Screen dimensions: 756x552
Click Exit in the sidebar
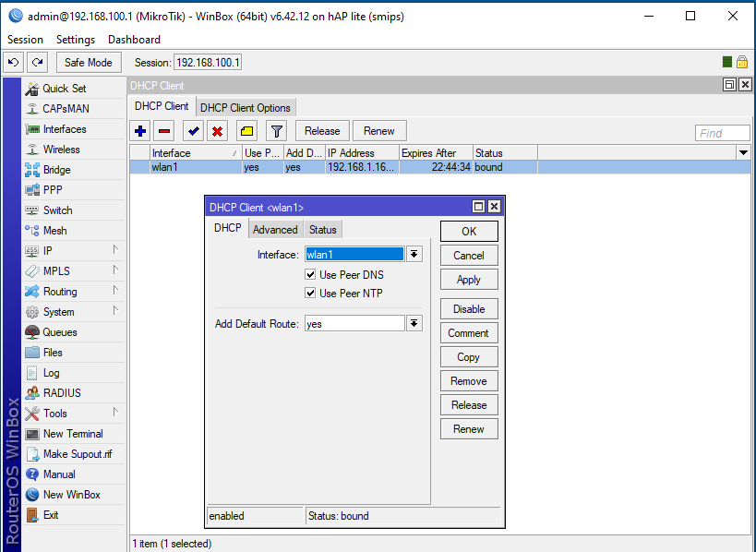(74, 515)
